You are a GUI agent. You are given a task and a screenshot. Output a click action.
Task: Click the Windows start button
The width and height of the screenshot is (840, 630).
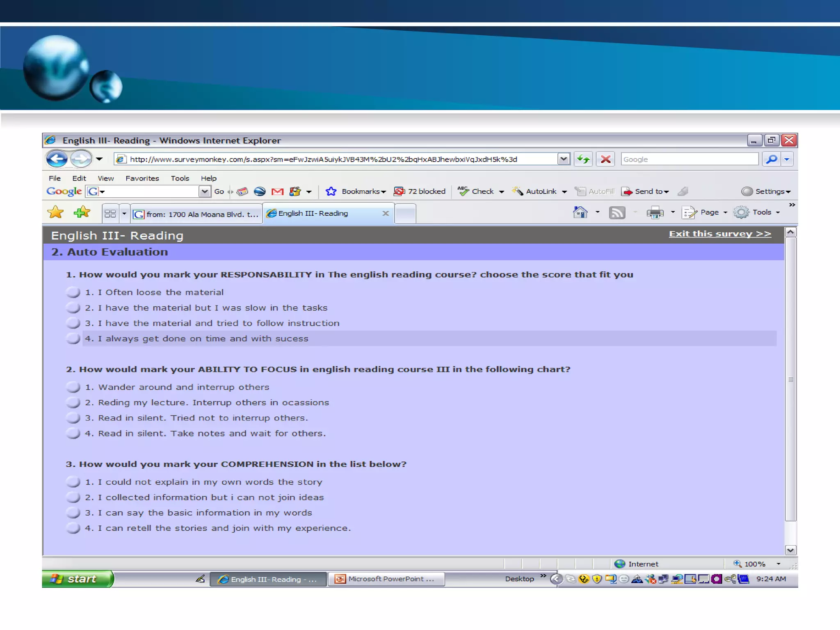point(77,579)
